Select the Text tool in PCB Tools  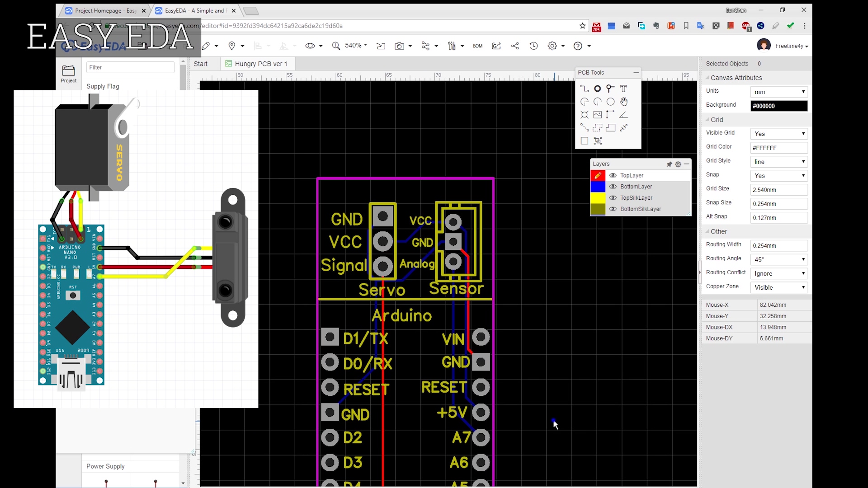coord(623,89)
